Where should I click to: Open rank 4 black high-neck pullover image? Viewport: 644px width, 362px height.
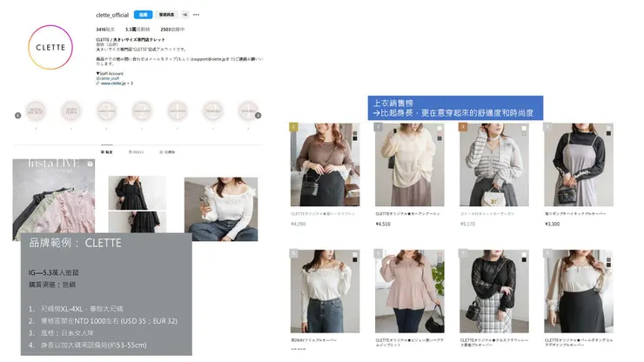click(579, 164)
